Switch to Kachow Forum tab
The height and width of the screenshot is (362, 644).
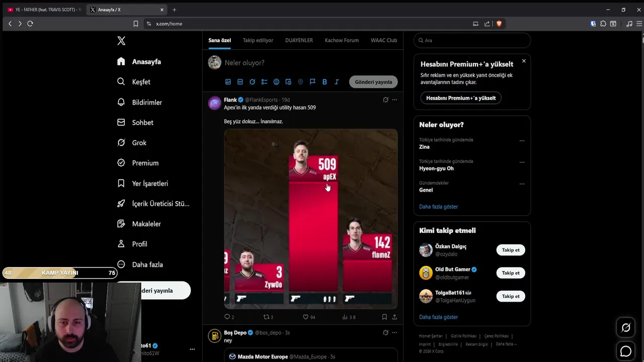tap(342, 40)
